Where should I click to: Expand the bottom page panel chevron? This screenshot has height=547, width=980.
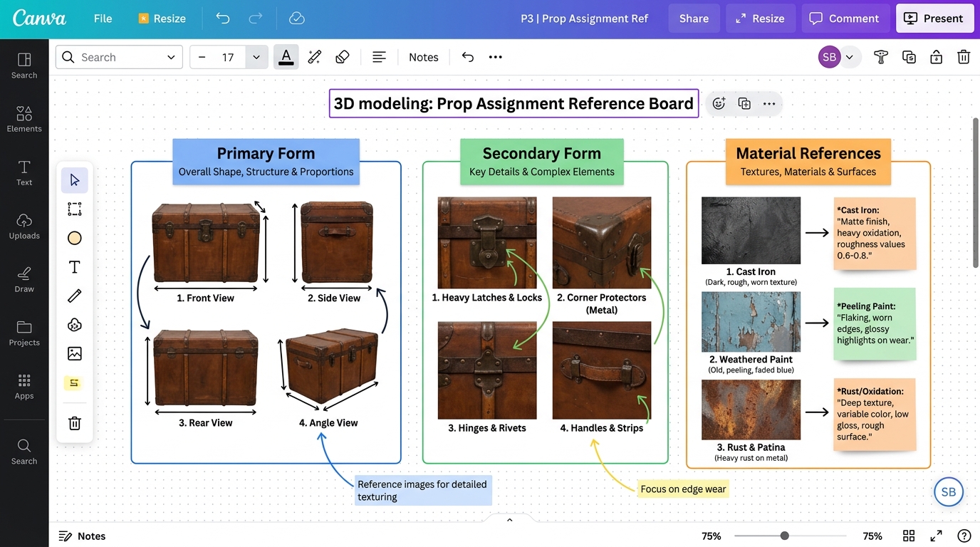509,520
